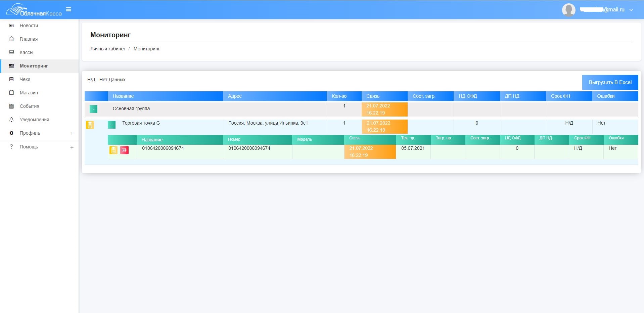Expand the Помощь submenu plus sign
Screen dimensions: 644x313
tap(72, 147)
